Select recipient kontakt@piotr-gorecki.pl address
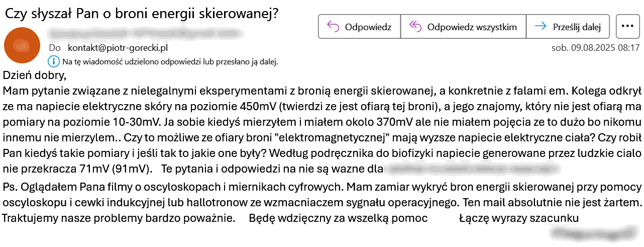Screen dimensions: 644x247 coord(118,48)
